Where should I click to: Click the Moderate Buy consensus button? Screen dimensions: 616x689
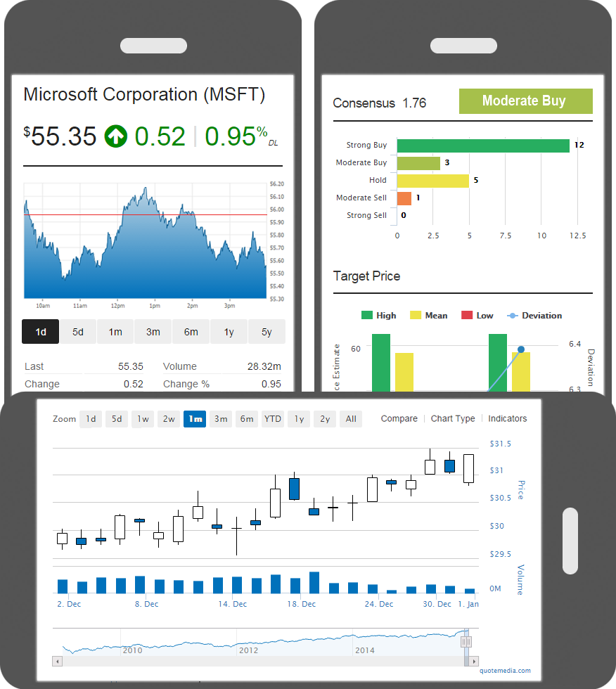[x=525, y=101]
